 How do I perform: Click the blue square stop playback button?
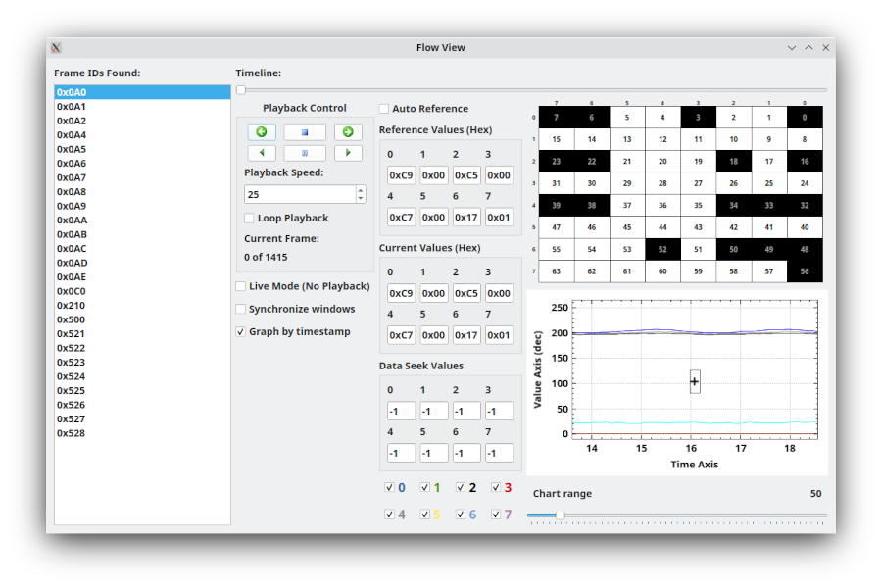(305, 132)
